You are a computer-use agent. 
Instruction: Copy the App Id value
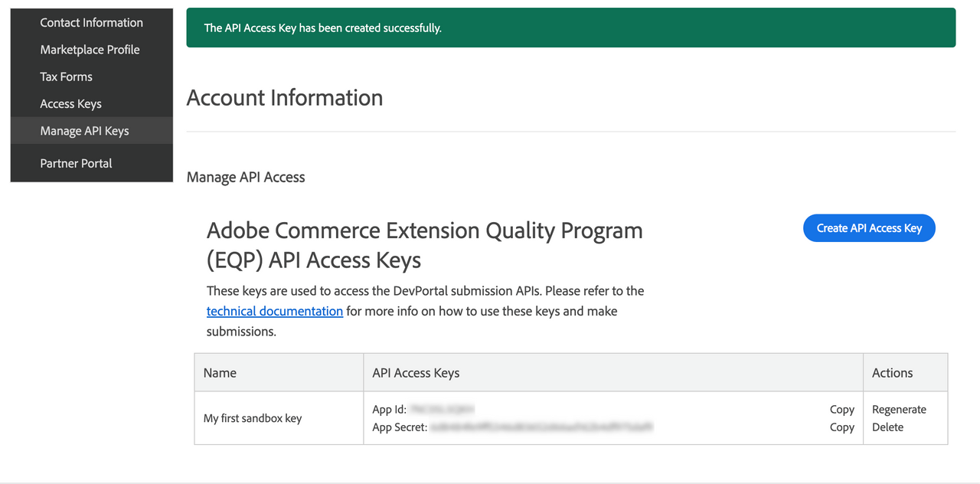842,410
